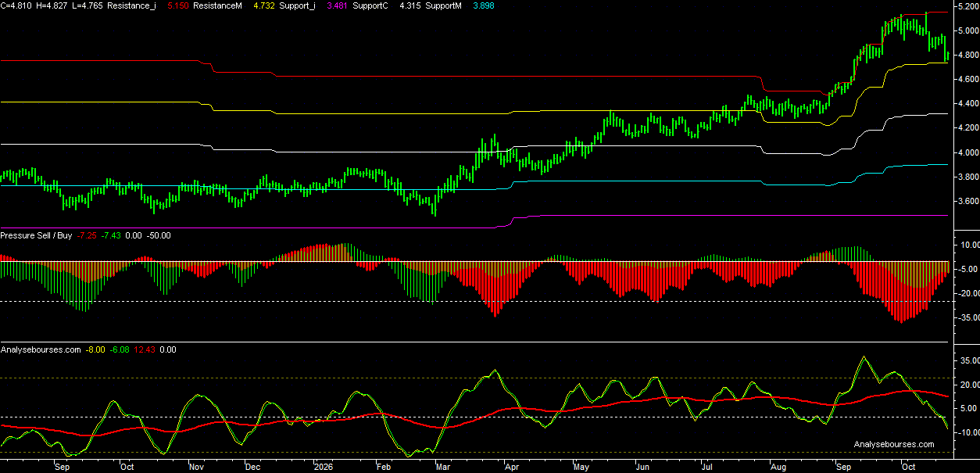Click the red 12.43 oscillator value
The image size is (980, 473).
(x=145, y=350)
